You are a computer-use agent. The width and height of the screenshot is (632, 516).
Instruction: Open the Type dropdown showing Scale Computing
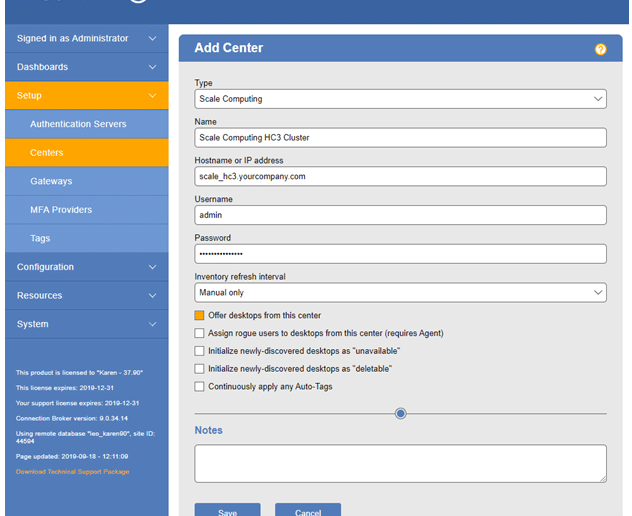coord(400,99)
